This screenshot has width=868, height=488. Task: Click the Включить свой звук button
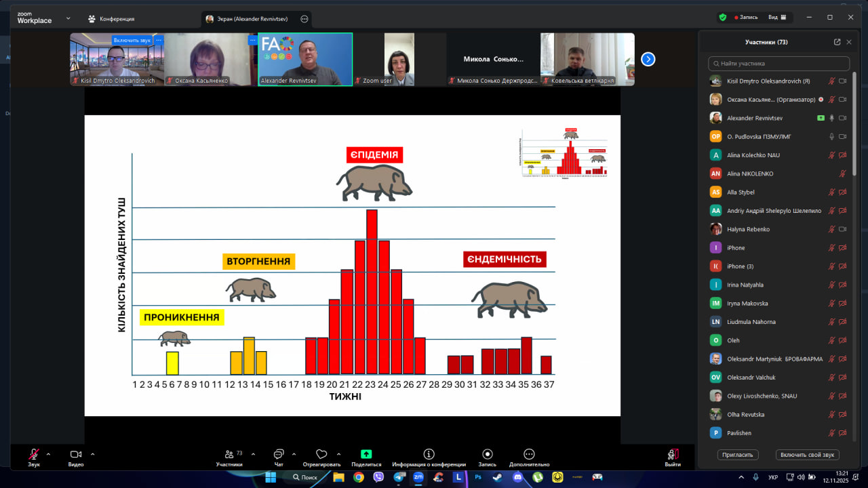(808, 455)
